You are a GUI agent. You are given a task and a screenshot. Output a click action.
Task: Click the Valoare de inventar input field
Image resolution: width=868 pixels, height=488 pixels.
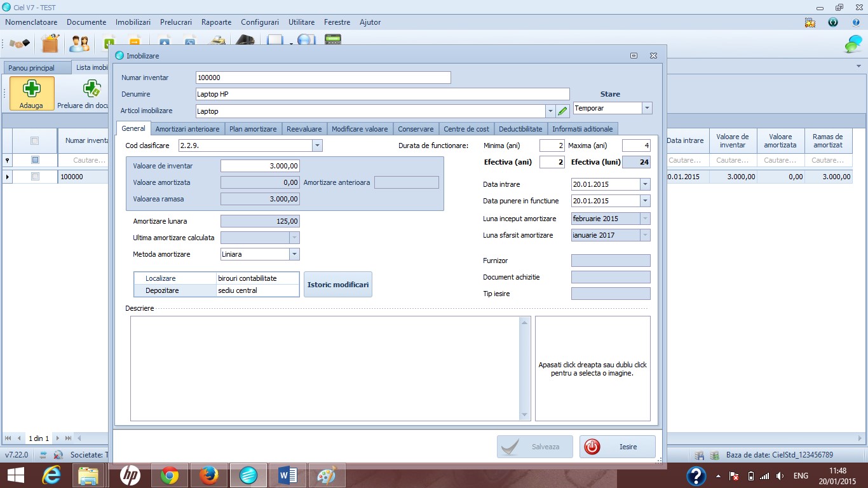(x=260, y=166)
